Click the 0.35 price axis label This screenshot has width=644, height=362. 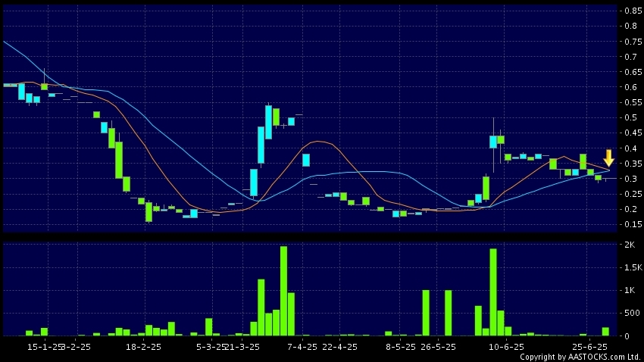[x=633, y=164]
